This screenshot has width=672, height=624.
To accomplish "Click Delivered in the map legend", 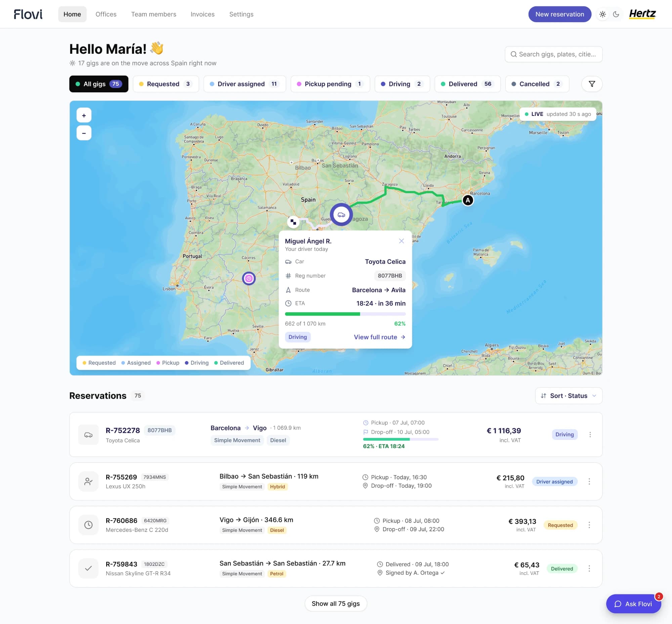I will tap(229, 363).
